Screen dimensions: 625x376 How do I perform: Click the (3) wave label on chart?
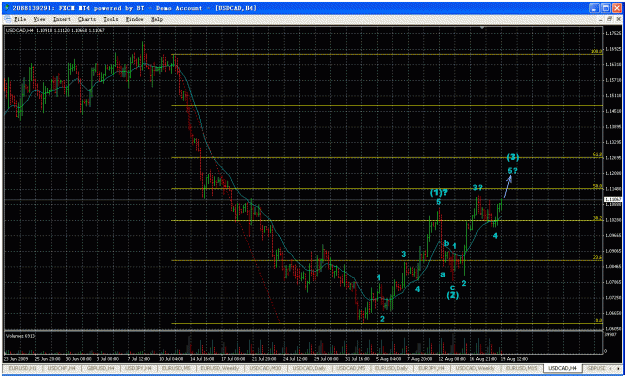[513, 157]
